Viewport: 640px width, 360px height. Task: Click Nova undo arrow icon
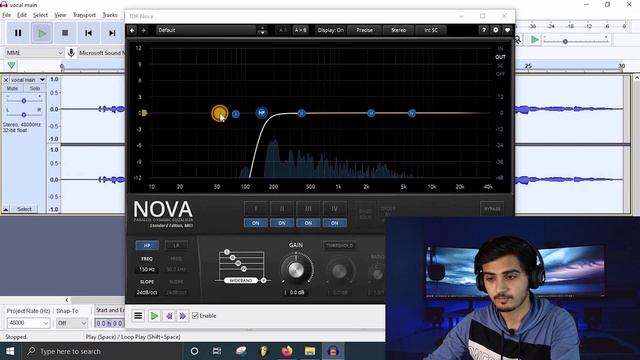tap(132, 30)
